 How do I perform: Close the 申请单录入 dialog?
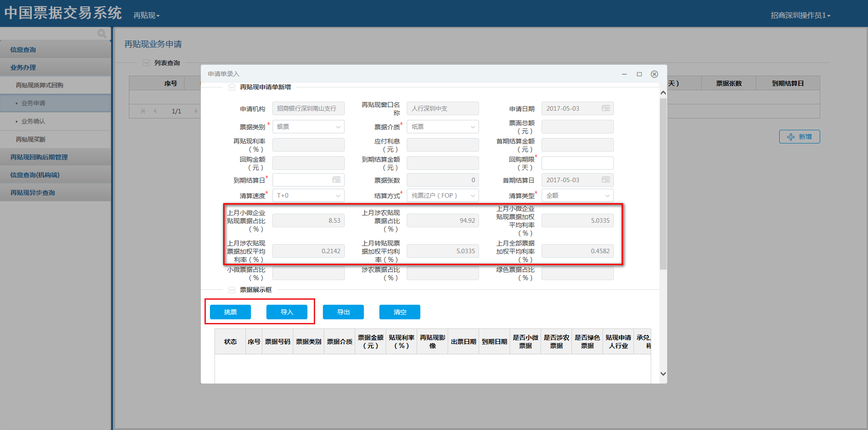pyautogui.click(x=654, y=74)
